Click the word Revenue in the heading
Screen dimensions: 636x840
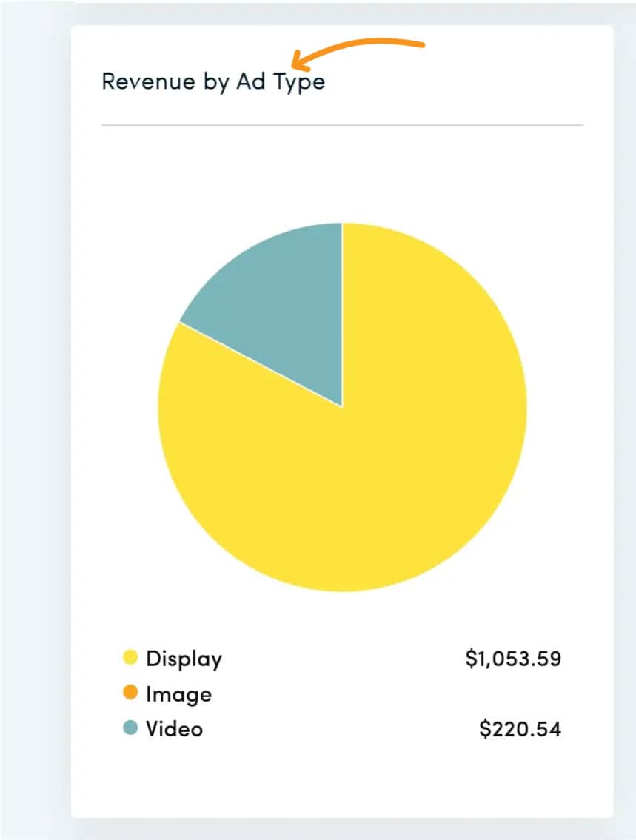[148, 81]
